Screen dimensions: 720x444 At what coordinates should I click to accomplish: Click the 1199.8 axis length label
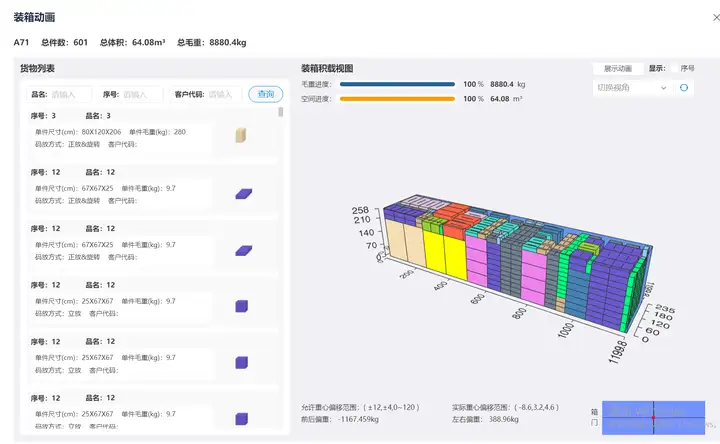(617, 352)
